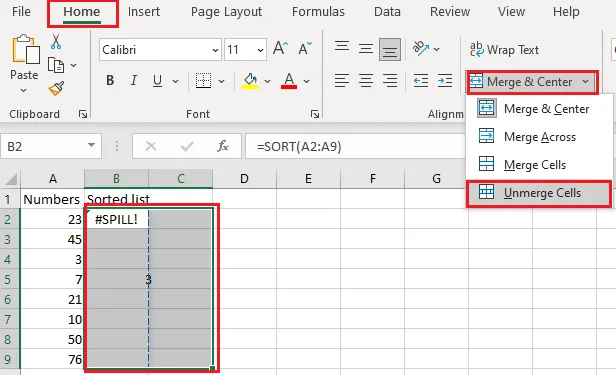Choose Unmerge Cells menu option
The width and height of the screenshot is (616, 375).
pos(539,193)
